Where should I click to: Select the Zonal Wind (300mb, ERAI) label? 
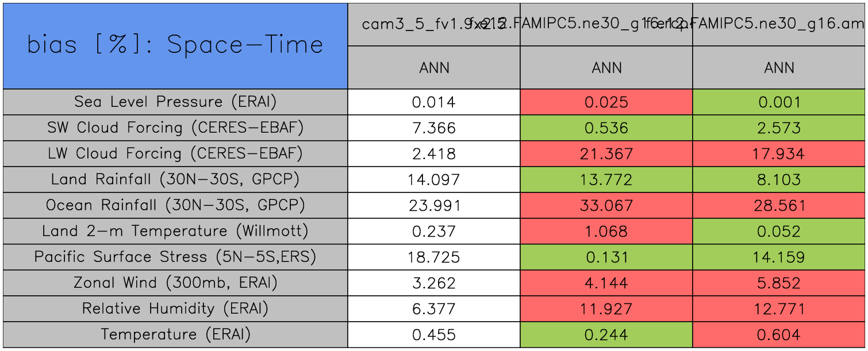tap(175, 283)
